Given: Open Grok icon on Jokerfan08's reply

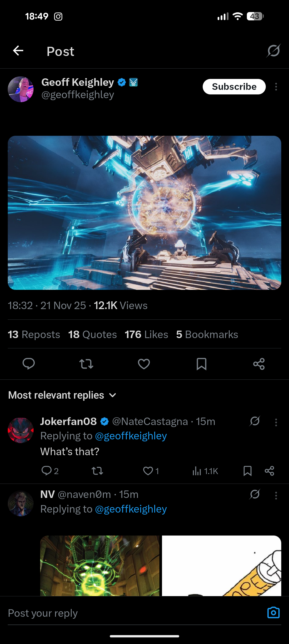Looking at the screenshot, I should pos(255,421).
